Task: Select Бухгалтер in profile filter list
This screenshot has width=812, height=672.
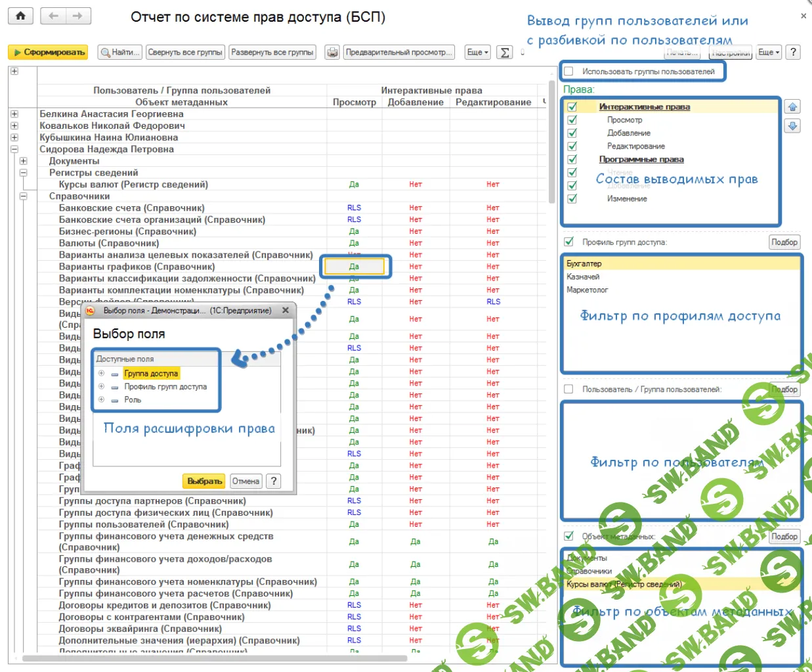Action: [584, 263]
